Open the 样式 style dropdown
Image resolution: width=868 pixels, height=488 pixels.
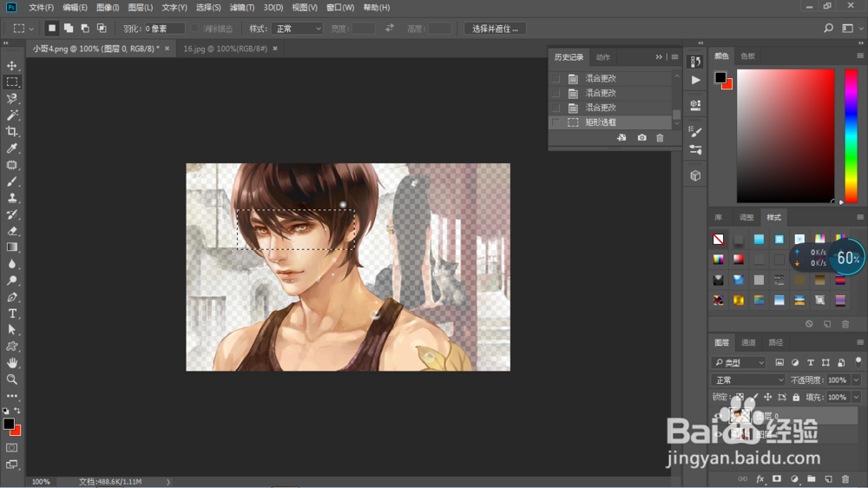pyautogui.click(x=297, y=29)
